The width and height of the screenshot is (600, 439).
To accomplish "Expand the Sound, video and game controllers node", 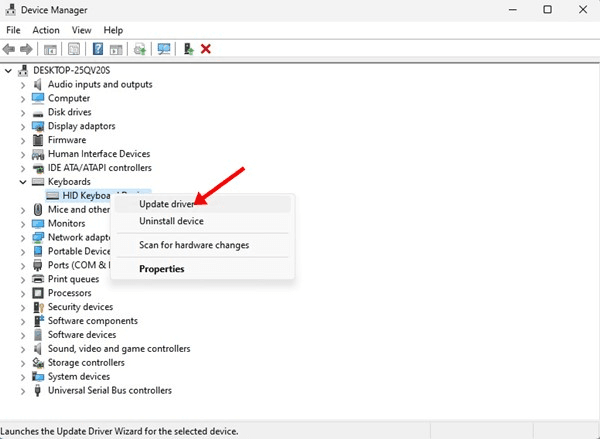I will [x=23, y=349].
